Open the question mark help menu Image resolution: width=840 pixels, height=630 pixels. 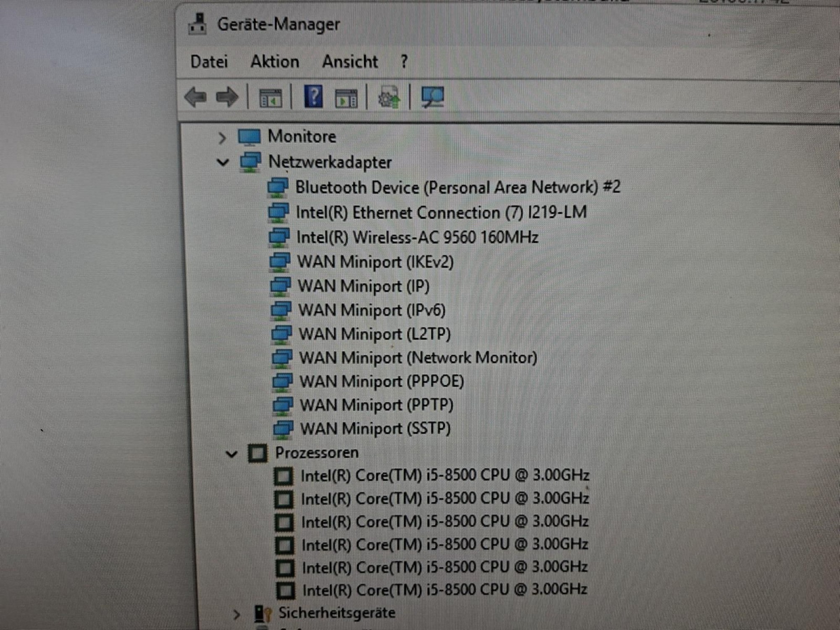404,62
